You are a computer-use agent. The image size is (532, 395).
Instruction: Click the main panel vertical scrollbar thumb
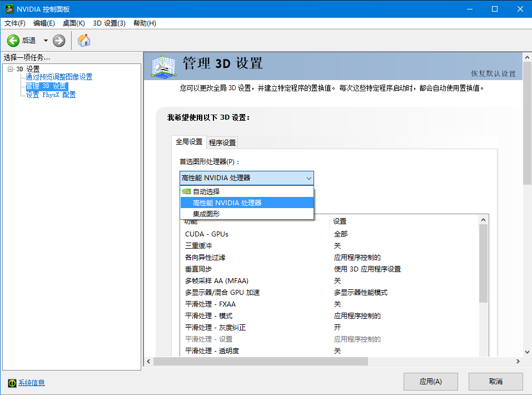pos(527,124)
